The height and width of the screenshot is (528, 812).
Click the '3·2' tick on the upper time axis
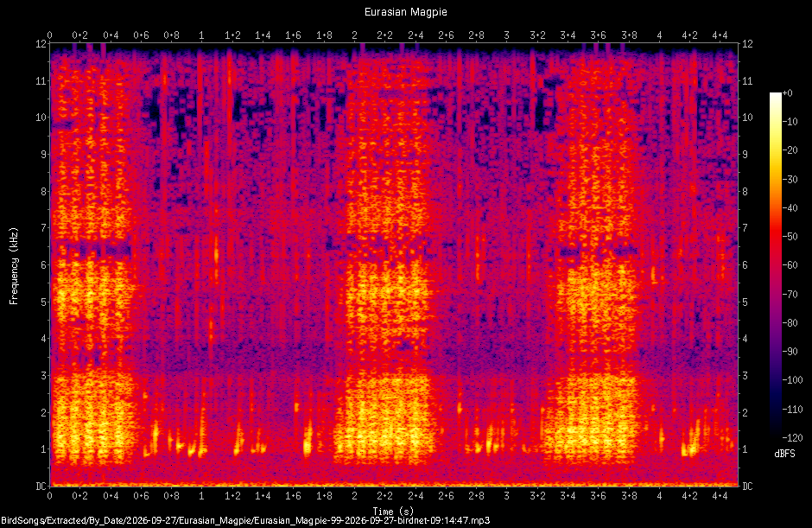537,35
